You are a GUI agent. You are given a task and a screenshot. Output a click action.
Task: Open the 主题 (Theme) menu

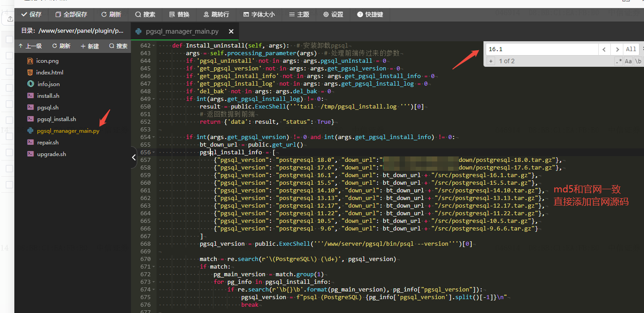tap(299, 14)
